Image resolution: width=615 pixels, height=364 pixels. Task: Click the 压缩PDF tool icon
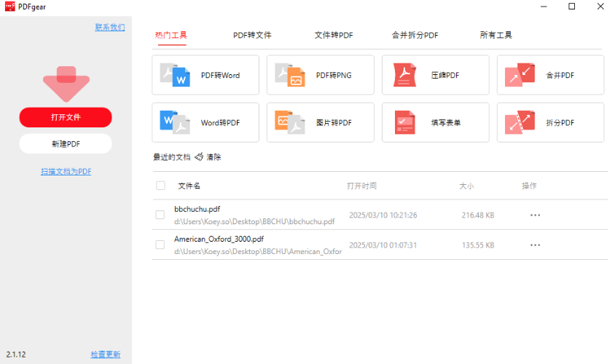pyautogui.click(x=404, y=75)
